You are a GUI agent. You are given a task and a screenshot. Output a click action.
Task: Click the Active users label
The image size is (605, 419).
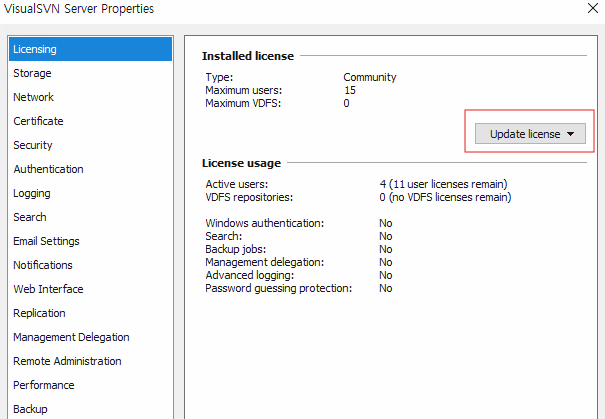pos(237,184)
